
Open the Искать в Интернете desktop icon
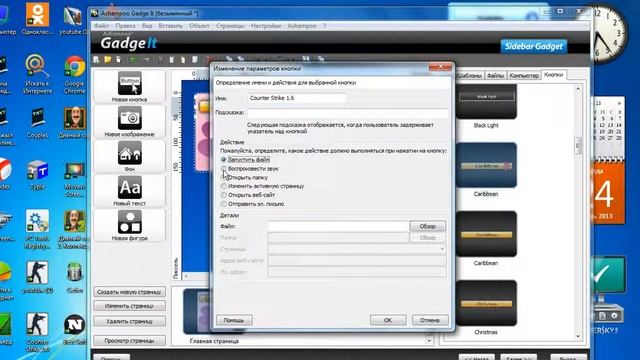[37, 75]
